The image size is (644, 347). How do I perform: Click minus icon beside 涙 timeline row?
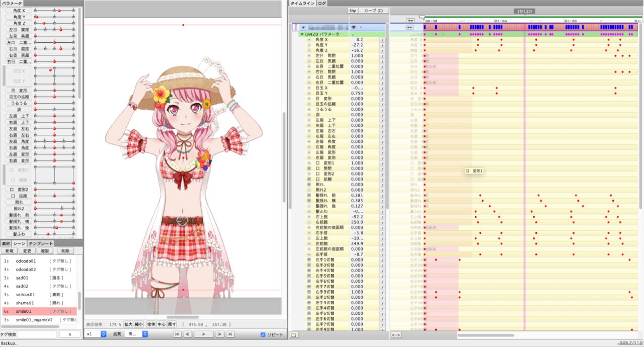(x=309, y=115)
